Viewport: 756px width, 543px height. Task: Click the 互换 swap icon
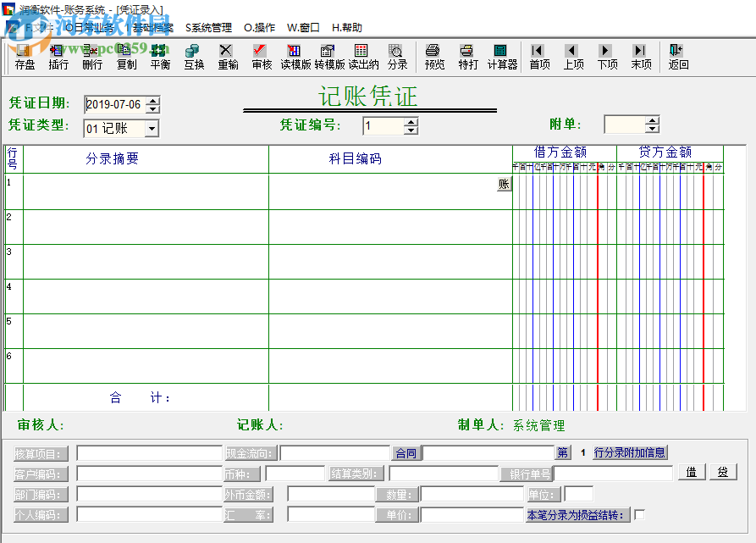[x=194, y=57]
